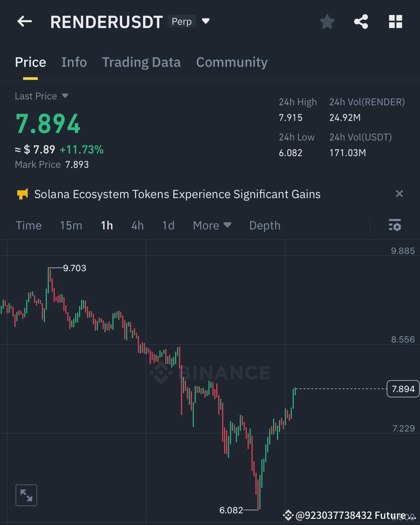Screen dimensions: 420x525
Task: Dismiss the Solana news banner with X
Action: 399,193
